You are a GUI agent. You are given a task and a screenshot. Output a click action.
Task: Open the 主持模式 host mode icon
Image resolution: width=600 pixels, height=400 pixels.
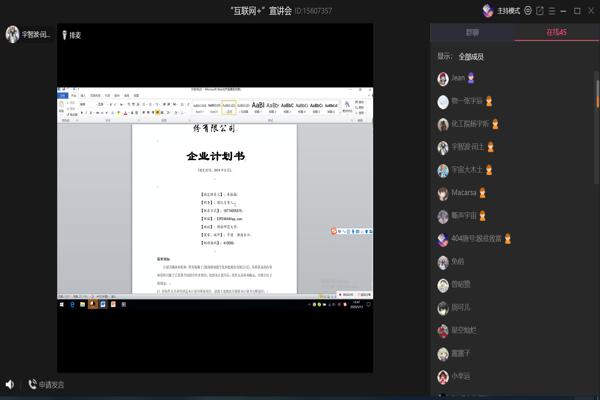487,10
